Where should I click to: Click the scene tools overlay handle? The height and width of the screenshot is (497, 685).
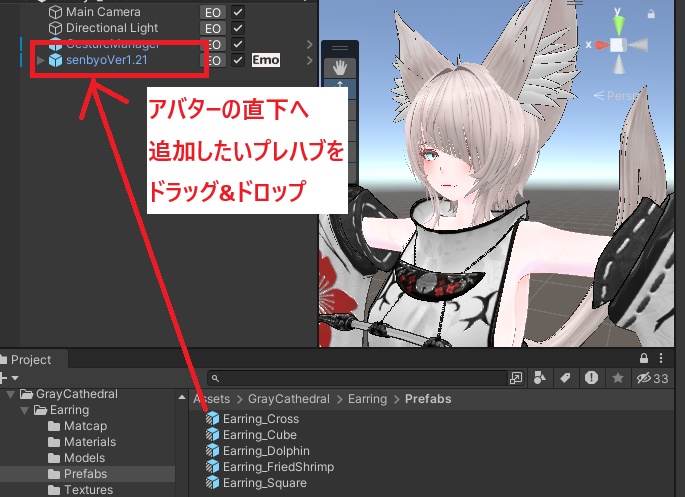(x=340, y=48)
